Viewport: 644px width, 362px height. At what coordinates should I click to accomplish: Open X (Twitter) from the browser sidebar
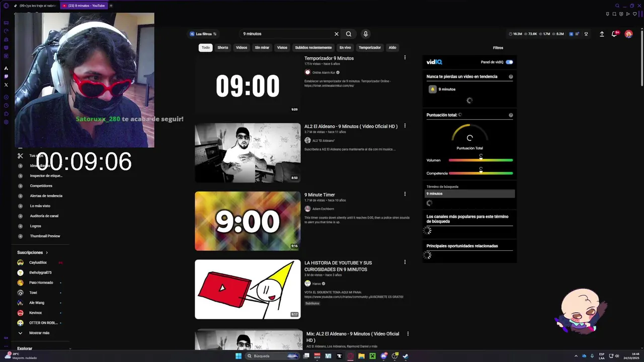[6, 84]
